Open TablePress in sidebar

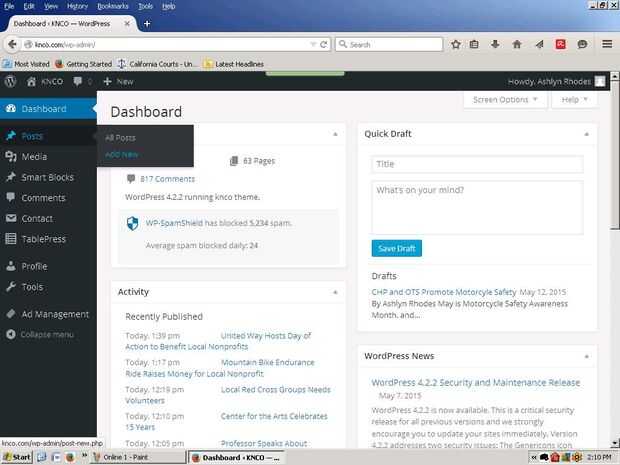tap(43, 239)
